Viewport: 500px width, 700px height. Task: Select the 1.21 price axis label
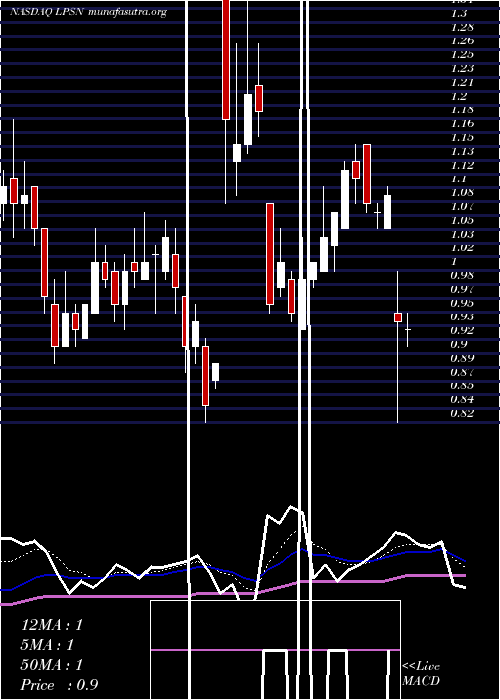462,83
